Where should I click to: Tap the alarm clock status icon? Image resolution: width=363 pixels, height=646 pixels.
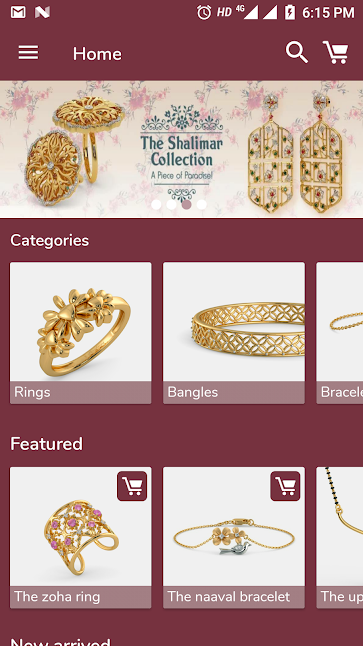(204, 12)
